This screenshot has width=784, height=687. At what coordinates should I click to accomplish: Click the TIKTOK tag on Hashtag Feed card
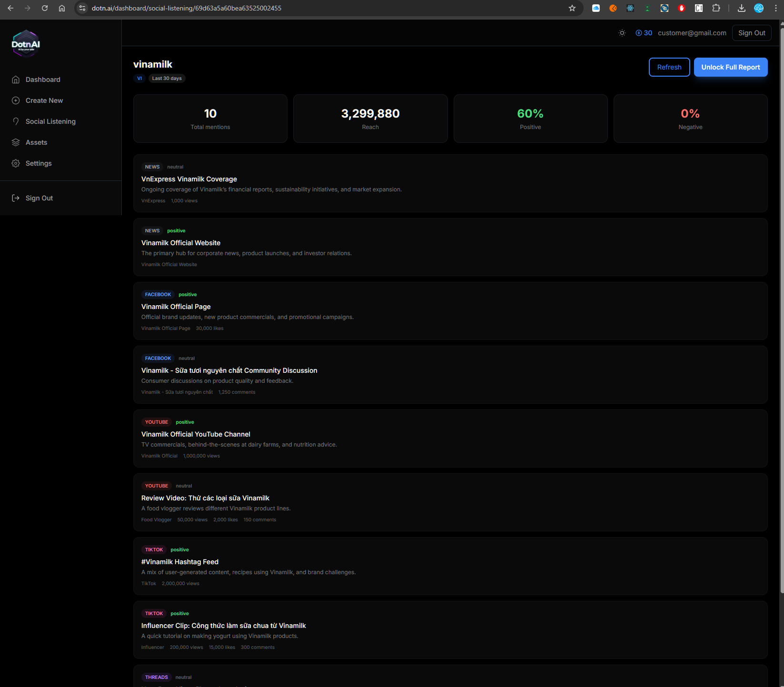(154, 549)
